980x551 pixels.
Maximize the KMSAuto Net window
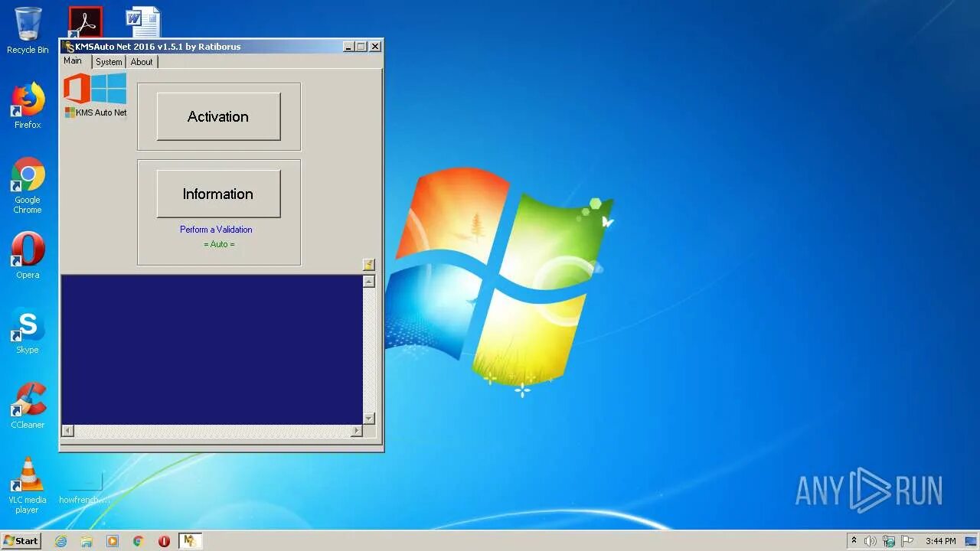pyautogui.click(x=361, y=47)
